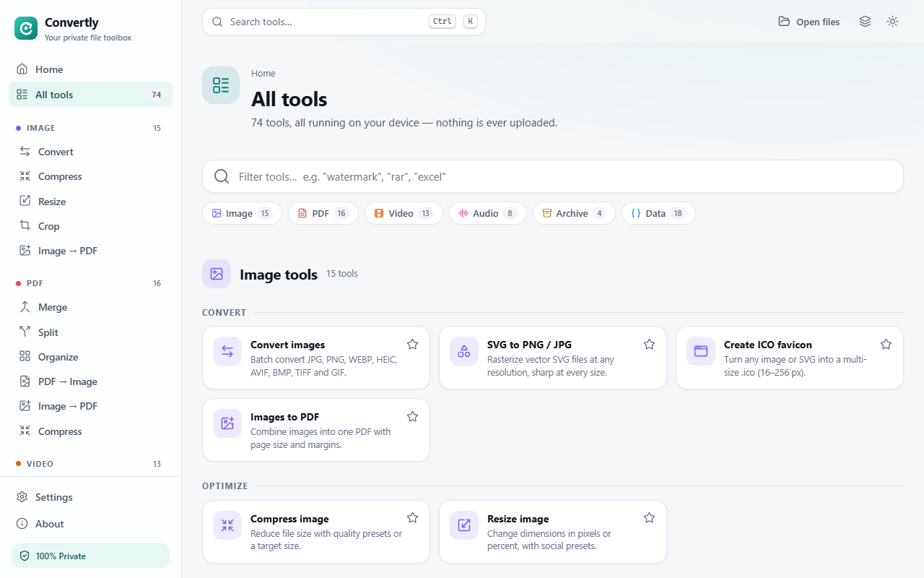Favorite the Images to PDF tool
The image size is (924, 578).
click(412, 416)
